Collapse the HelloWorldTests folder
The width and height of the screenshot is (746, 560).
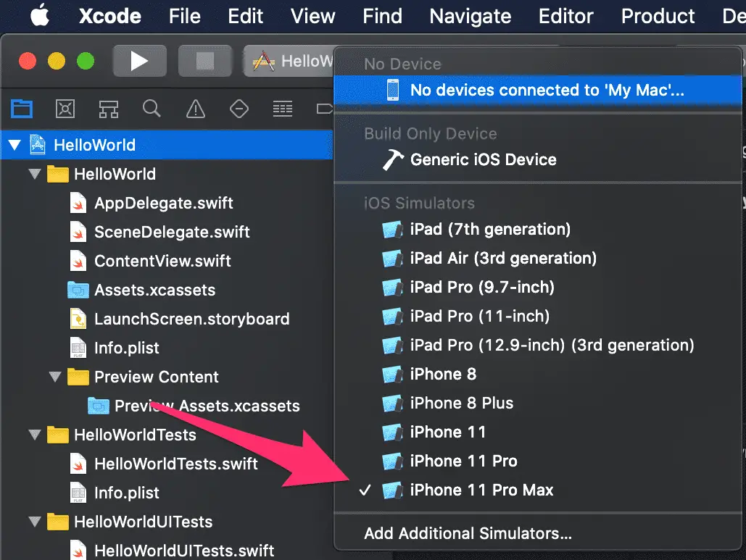click(x=35, y=435)
